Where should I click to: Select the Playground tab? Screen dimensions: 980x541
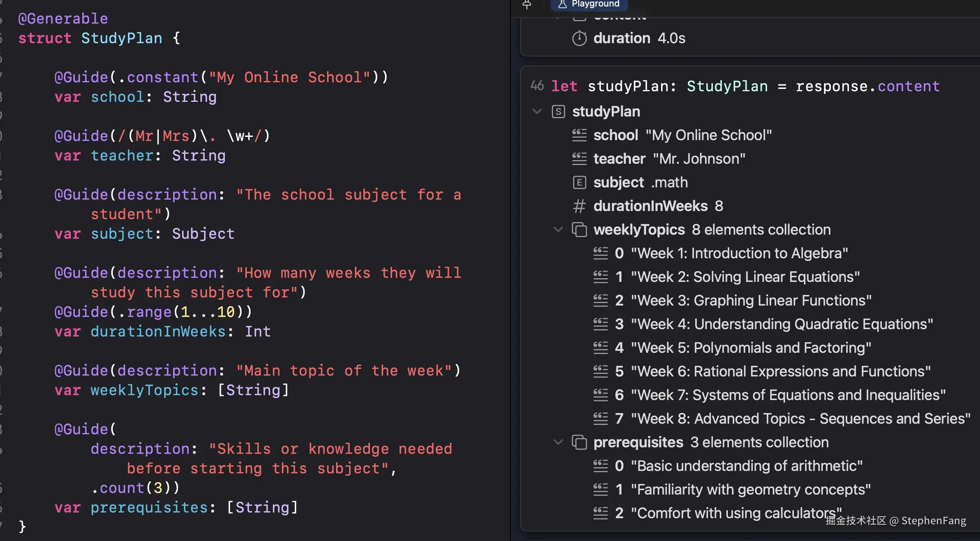click(589, 4)
